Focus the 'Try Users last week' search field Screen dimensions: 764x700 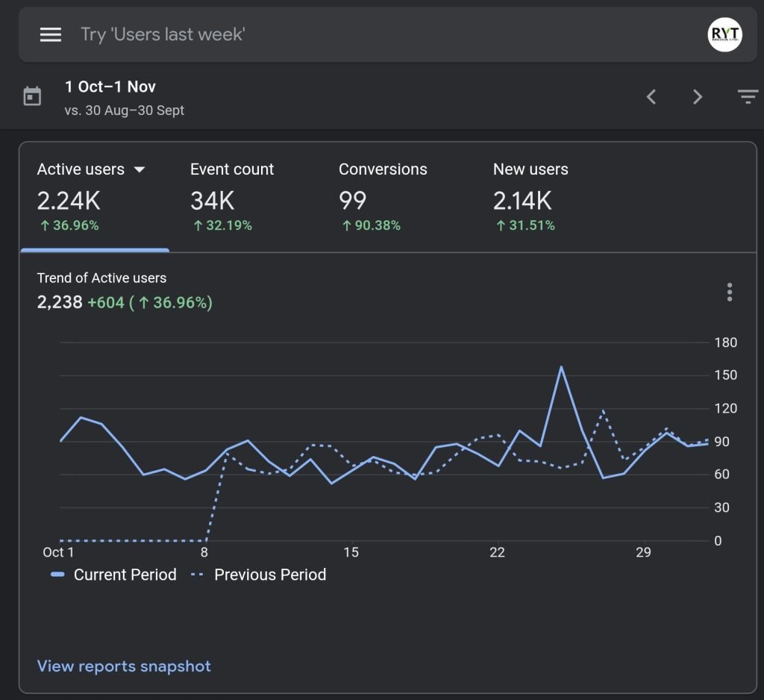click(x=373, y=35)
